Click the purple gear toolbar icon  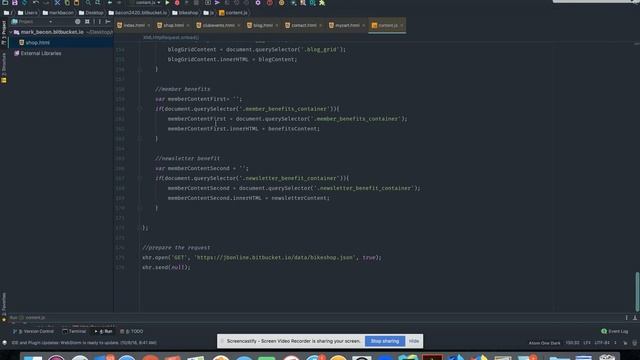[258, 2]
